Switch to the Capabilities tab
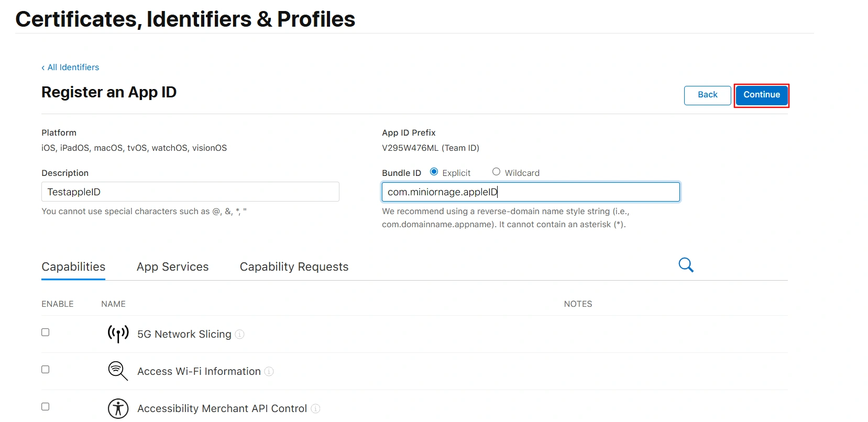 tap(73, 267)
